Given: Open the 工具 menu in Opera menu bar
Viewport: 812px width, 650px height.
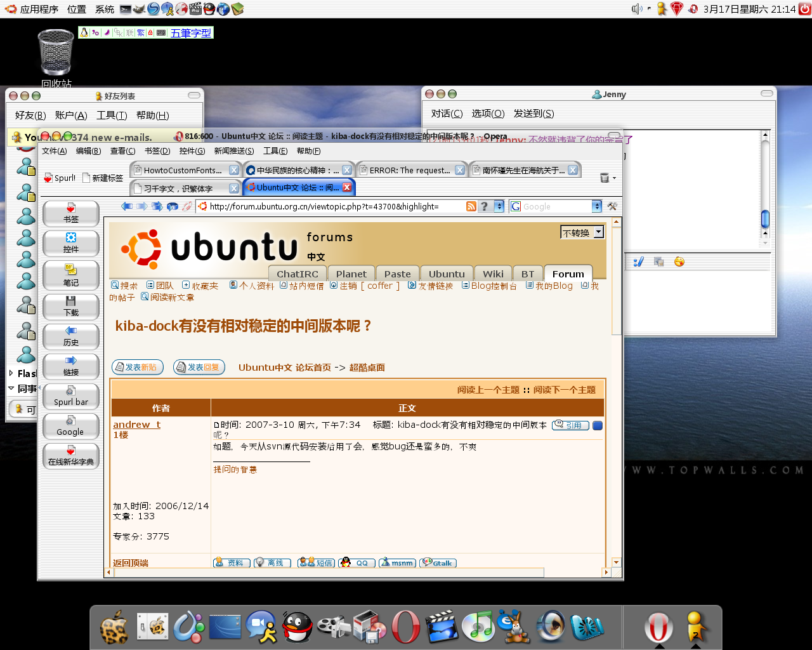Looking at the screenshot, I should point(275,151).
